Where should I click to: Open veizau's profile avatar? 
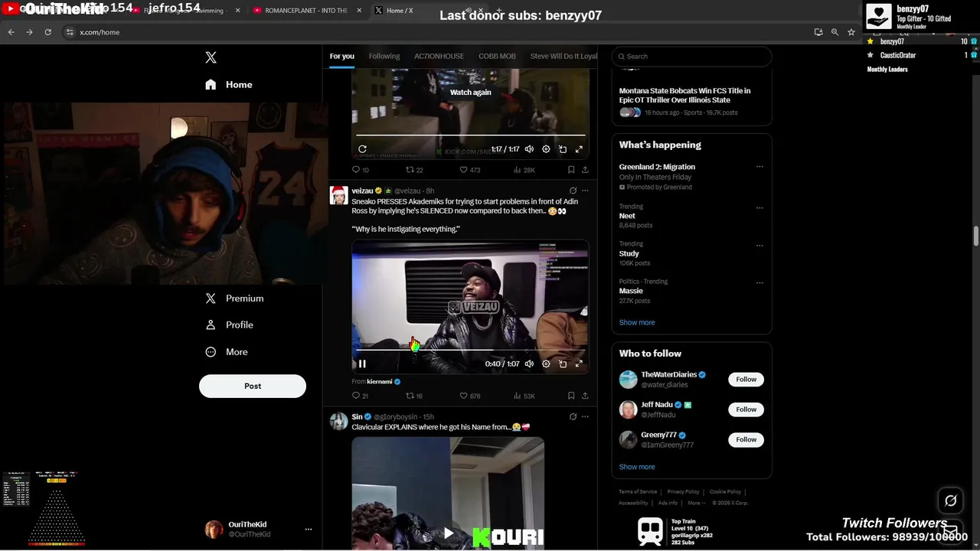pos(338,196)
